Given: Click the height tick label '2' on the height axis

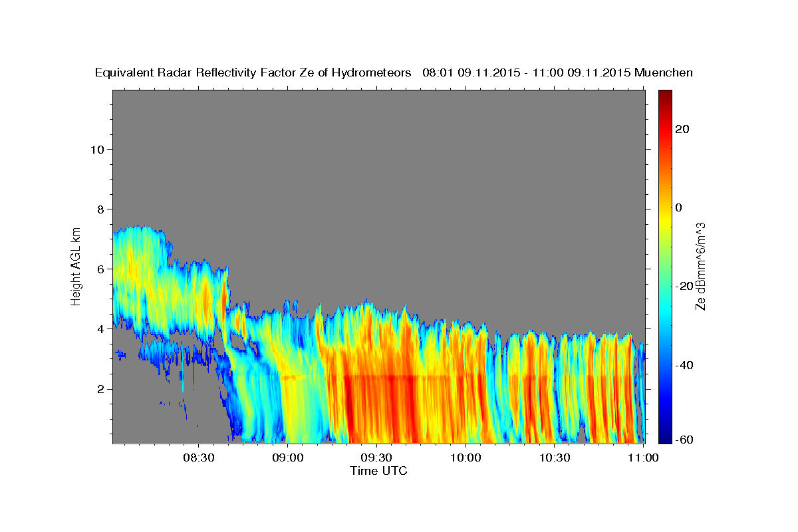Looking at the screenshot, I should click(x=100, y=388).
